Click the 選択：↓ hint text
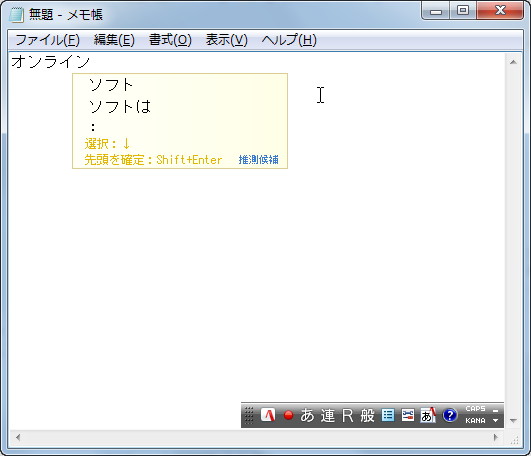This screenshot has width=531, height=456. (x=107, y=144)
